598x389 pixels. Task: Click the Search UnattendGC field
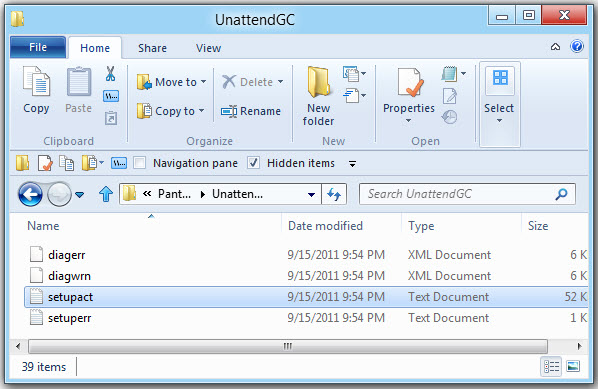tap(467, 194)
